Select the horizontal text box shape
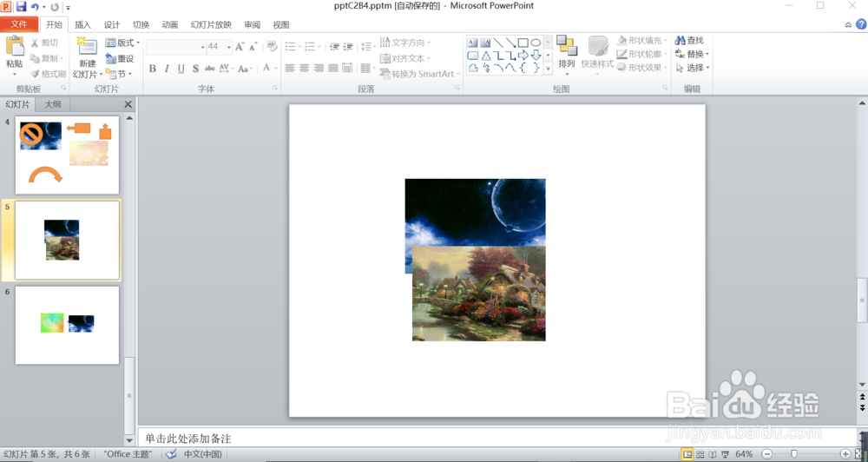Image resolution: width=868 pixels, height=462 pixels. click(x=472, y=43)
